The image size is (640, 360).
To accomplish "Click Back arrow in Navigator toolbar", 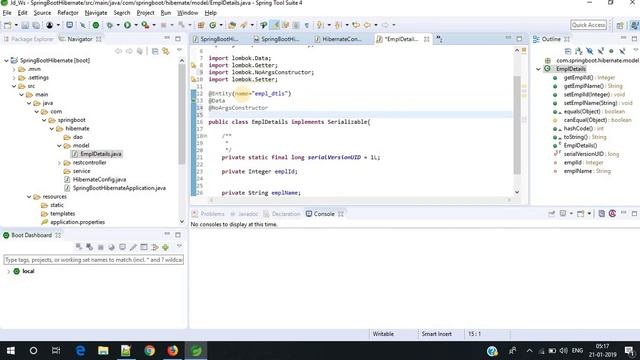I will tap(118, 51).
